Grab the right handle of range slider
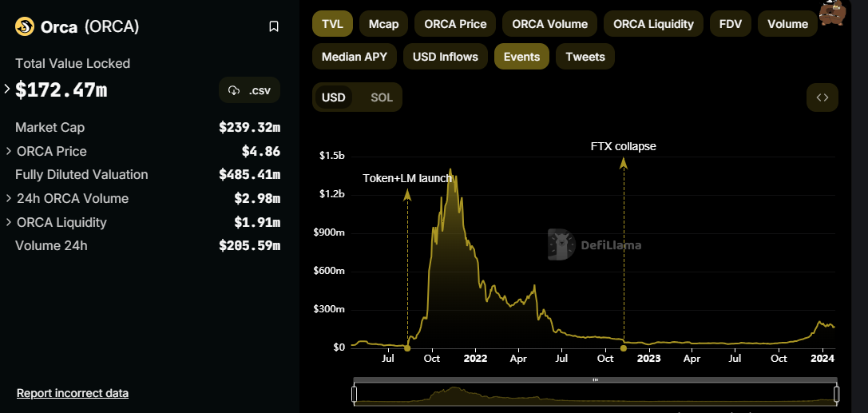The width and height of the screenshot is (868, 413). 836,394
